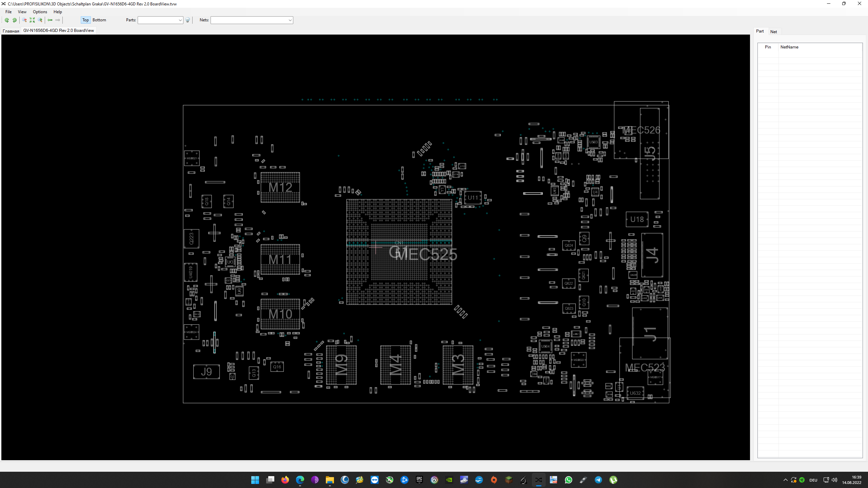Image resolution: width=868 pixels, height=488 pixels.
Task: Switch to the Top board side
Action: coord(85,20)
